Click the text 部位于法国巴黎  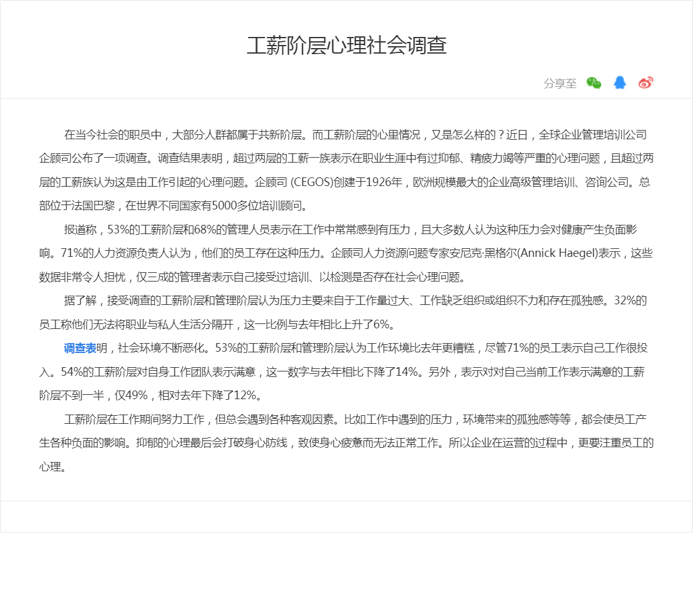(x=77, y=206)
